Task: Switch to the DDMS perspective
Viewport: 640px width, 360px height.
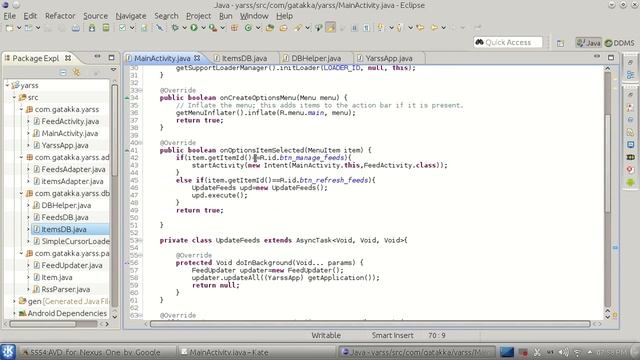Action: 620,42
